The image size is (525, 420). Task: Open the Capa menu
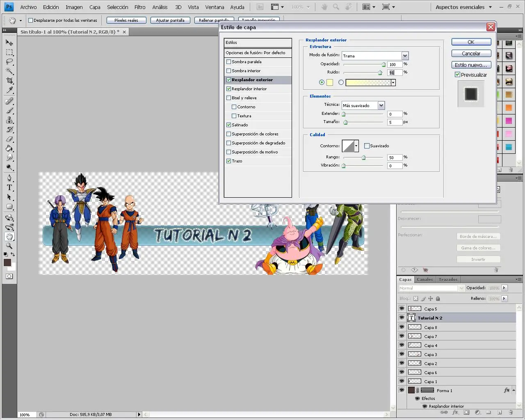pyautogui.click(x=95, y=7)
